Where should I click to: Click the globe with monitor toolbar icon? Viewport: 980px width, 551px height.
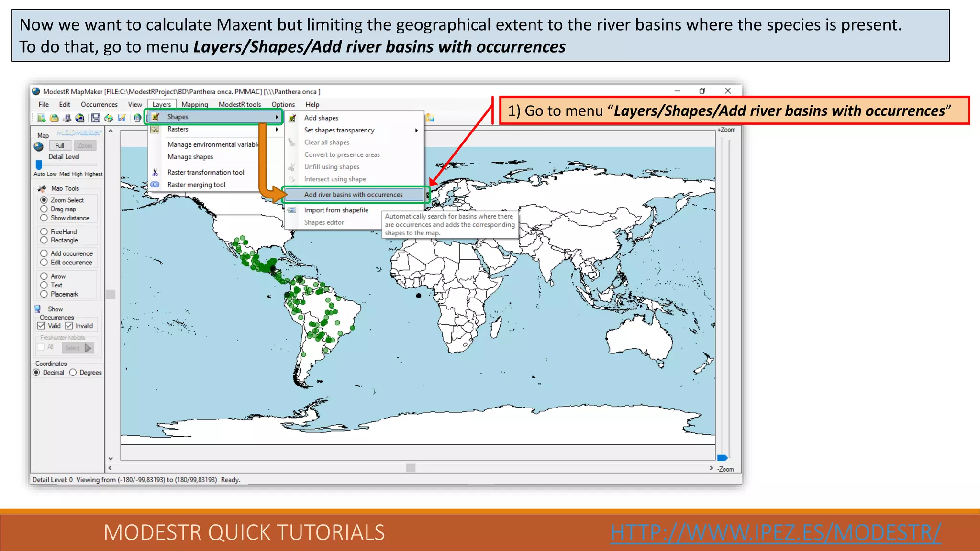pos(80,118)
